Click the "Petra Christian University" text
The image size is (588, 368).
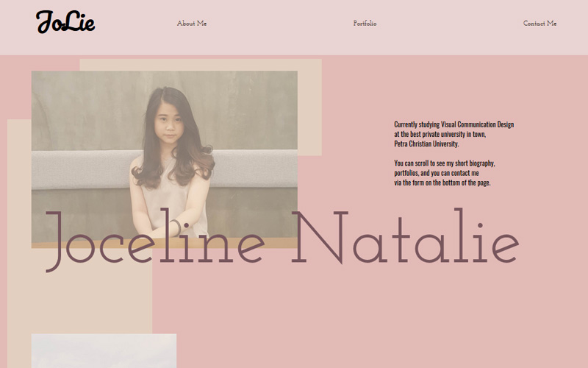point(426,144)
